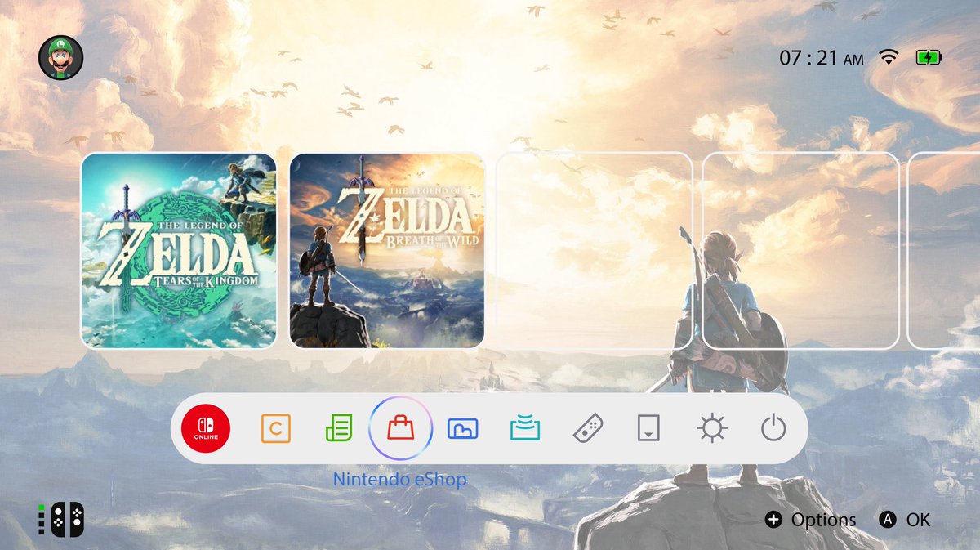Select the first empty game slot
980x550 pixels.
point(595,251)
